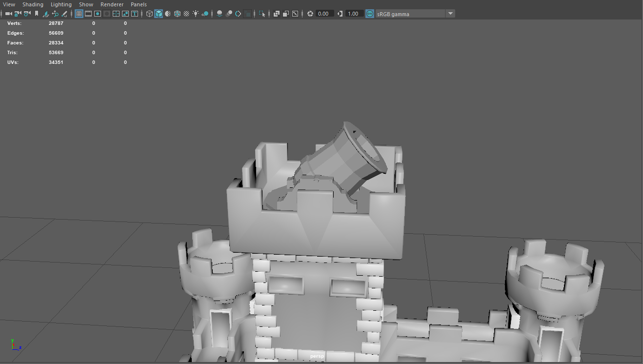
Task: Click the Image Plane icon
Action: click(x=46, y=14)
